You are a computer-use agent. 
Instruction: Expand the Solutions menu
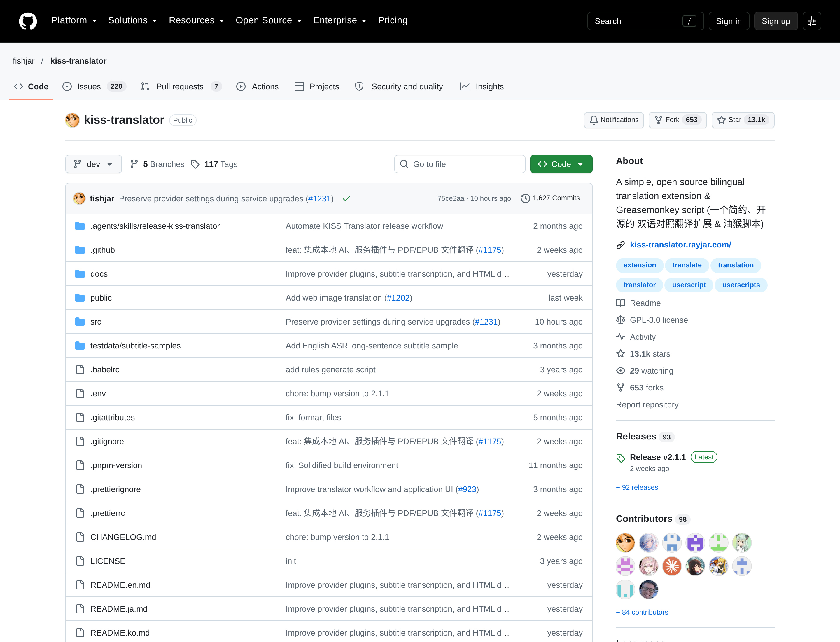tap(132, 21)
